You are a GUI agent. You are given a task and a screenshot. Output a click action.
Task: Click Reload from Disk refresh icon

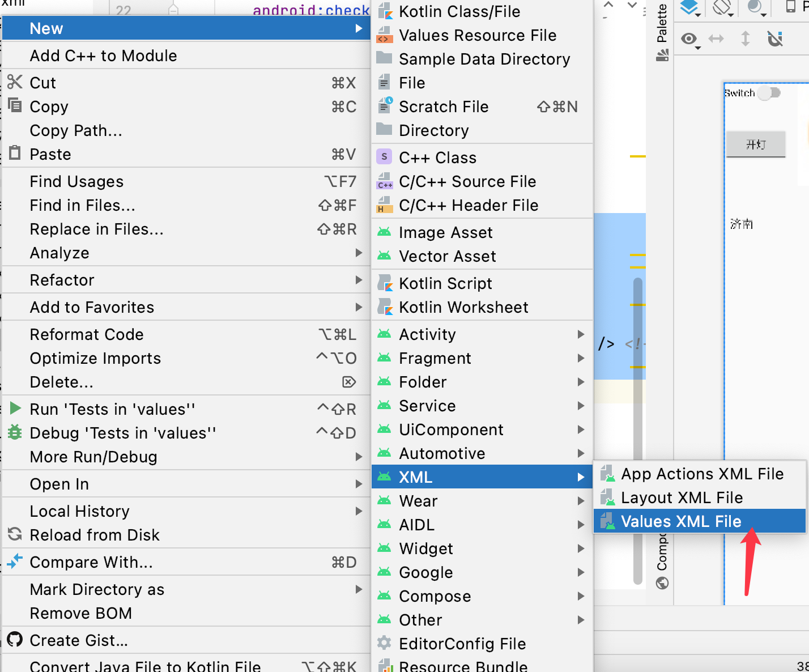pyautogui.click(x=15, y=534)
